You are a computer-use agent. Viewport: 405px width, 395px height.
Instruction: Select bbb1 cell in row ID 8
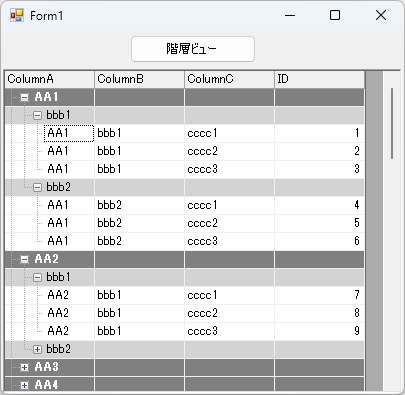(139, 313)
